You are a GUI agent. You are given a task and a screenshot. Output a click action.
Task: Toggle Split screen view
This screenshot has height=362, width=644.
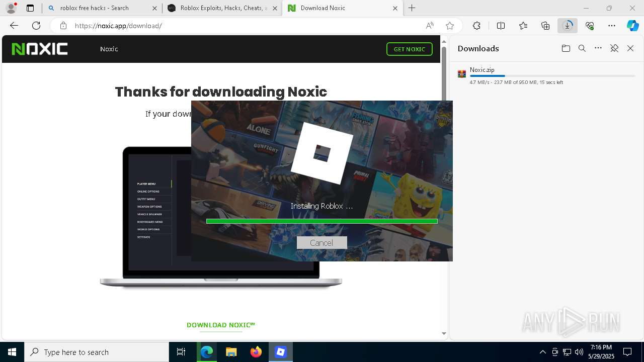pos(501,26)
